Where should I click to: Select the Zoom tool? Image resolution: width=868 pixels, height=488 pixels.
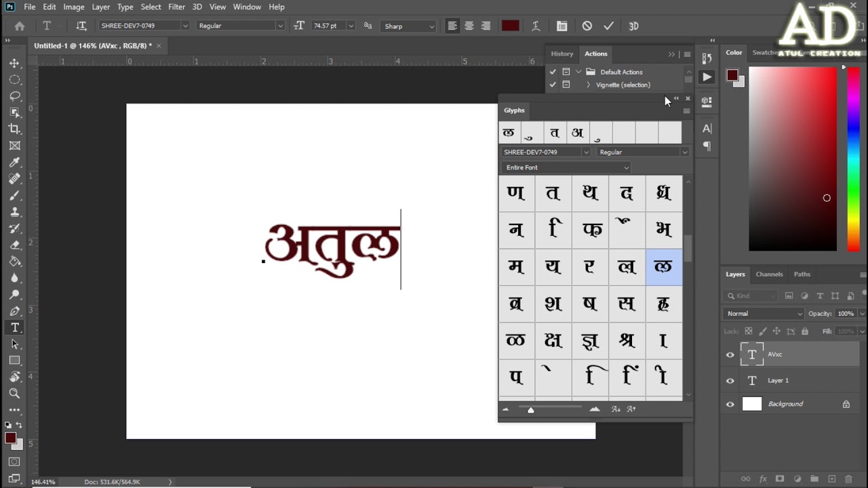(14, 393)
